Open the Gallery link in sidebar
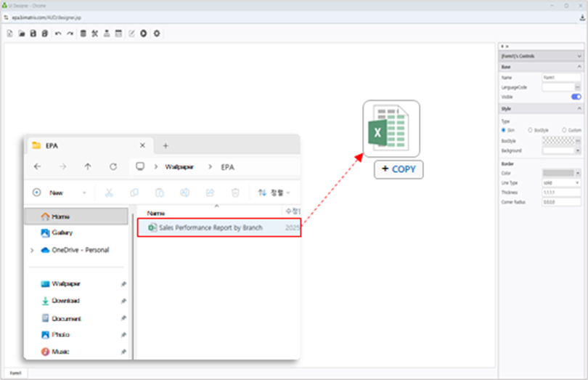Viewport: 588px width, 380px height. pos(62,233)
